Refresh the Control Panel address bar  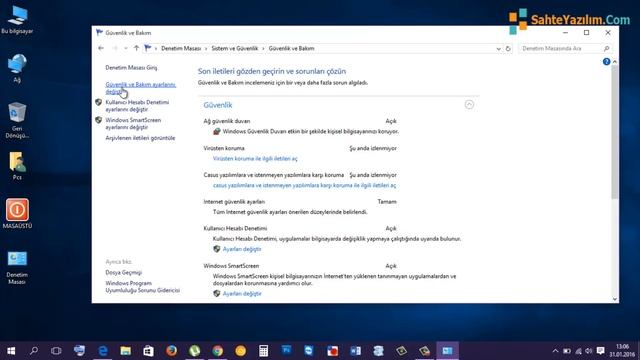tap(508, 49)
